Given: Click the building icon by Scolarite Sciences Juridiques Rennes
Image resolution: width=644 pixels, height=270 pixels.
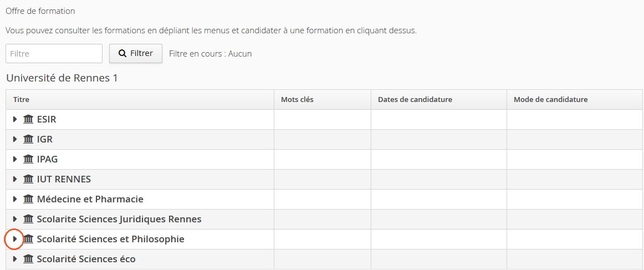Looking at the screenshot, I should [x=28, y=219].
